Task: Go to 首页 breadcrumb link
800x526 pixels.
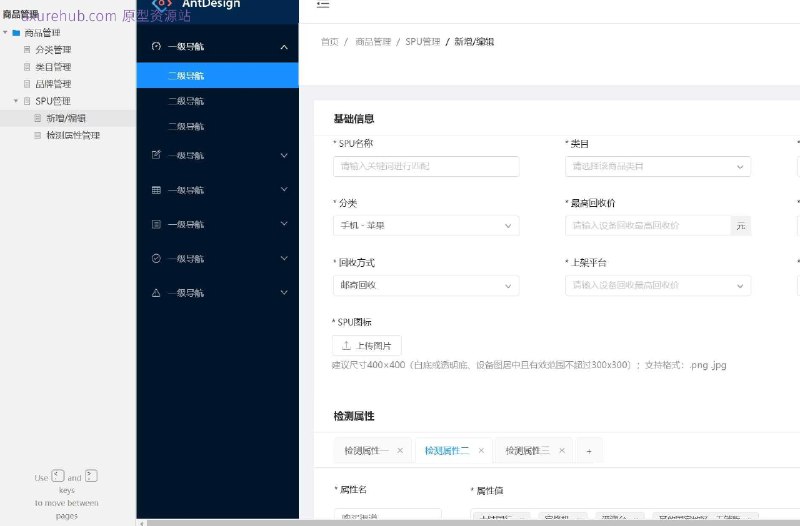Action: click(330, 42)
